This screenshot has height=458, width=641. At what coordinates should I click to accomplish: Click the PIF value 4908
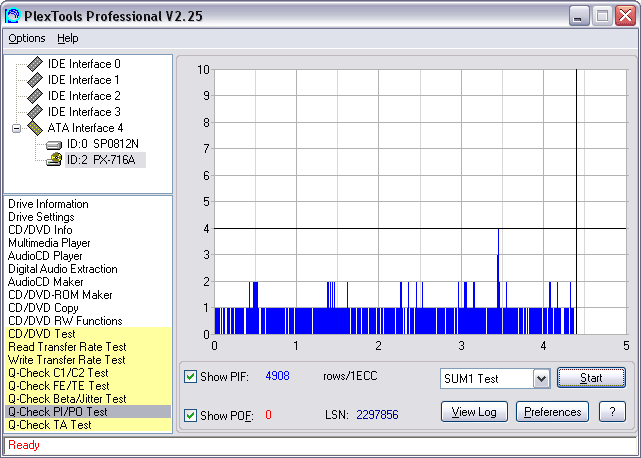[x=278, y=376]
